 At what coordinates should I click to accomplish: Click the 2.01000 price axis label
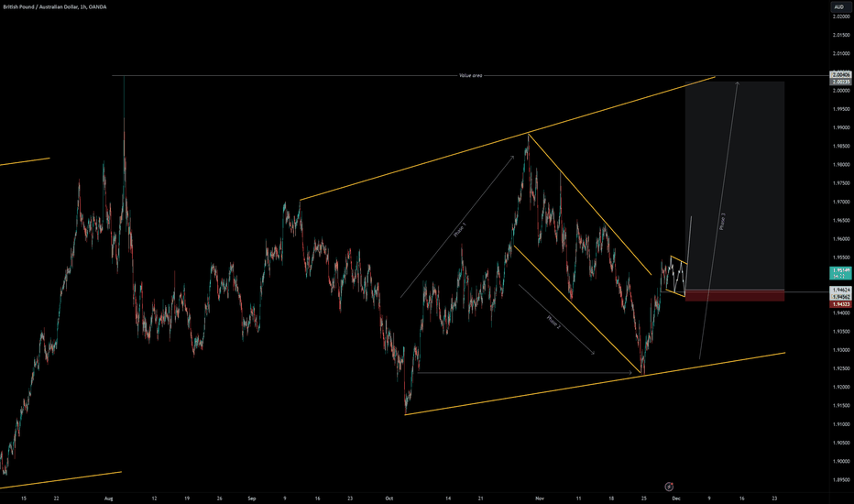coord(841,53)
